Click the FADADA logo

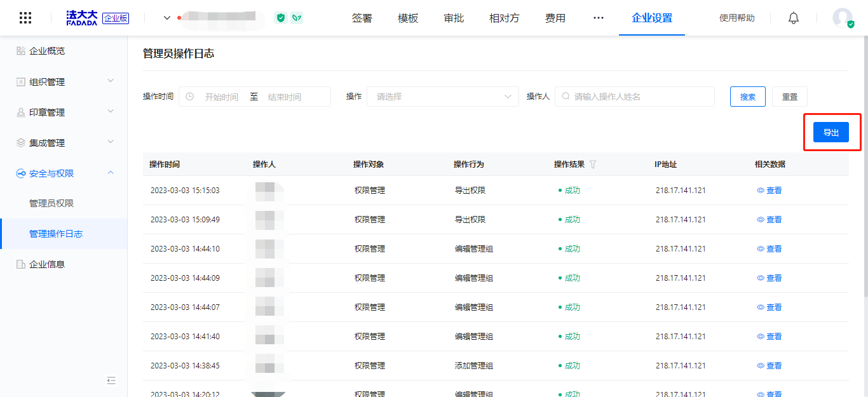(x=82, y=18)
